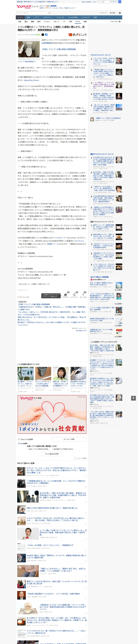Viewport: 138px width, 644px height.
Task: Open the toilet article photo thumbnail
Action: tap(29, 49)
